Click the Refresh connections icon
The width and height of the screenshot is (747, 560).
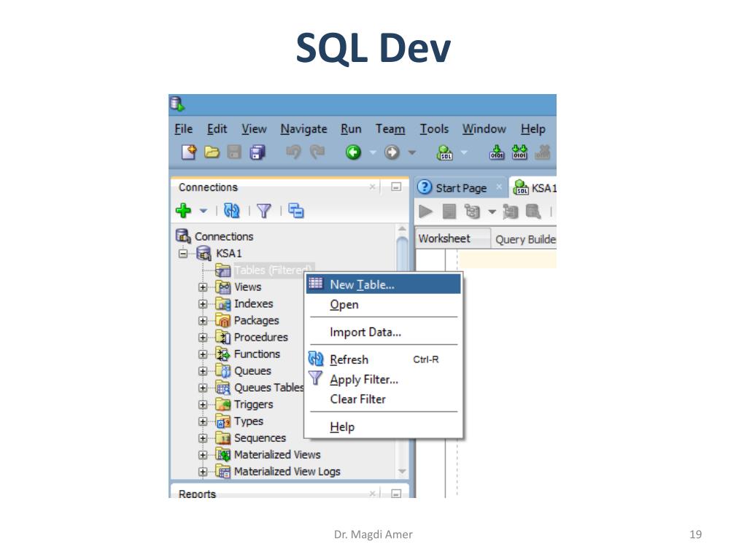232,211
